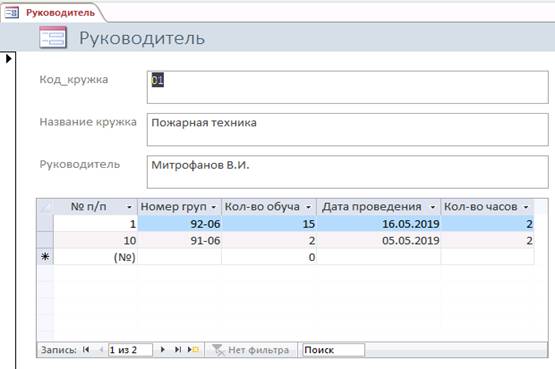Click the № п/п column header
Screen dimensions: 555x369
click(96, 207)
